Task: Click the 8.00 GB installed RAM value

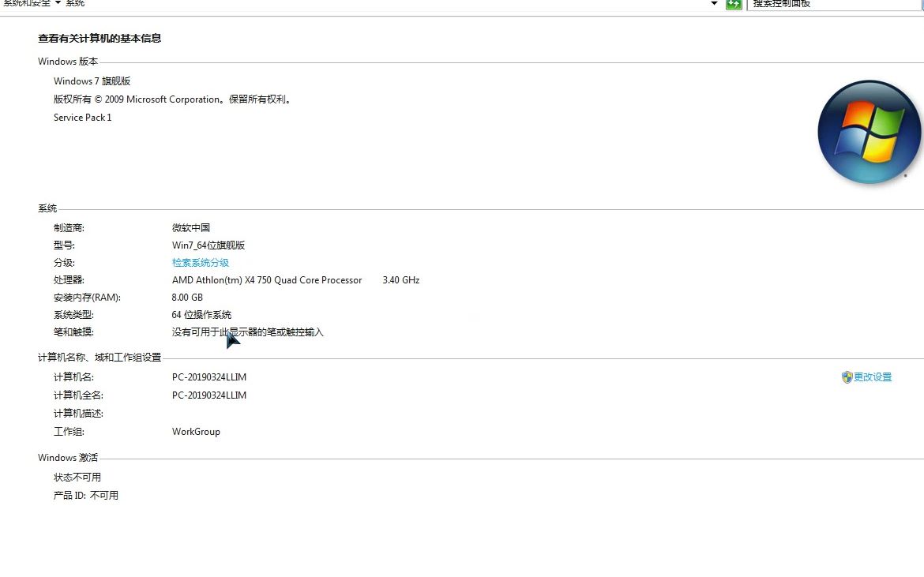Action: click(x=187, y=297)
